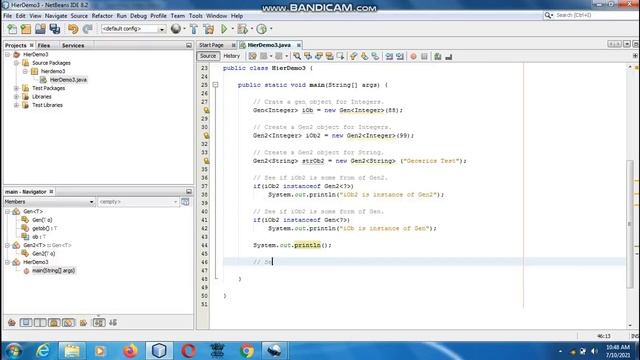Click the Undo arrow icon
640x360 pixels.
tap(73, 29)
